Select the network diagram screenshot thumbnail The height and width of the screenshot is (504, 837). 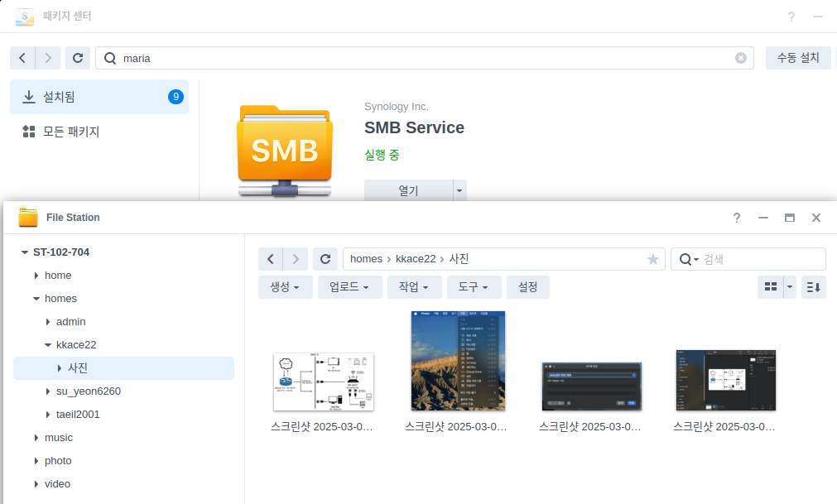[324, 382]
